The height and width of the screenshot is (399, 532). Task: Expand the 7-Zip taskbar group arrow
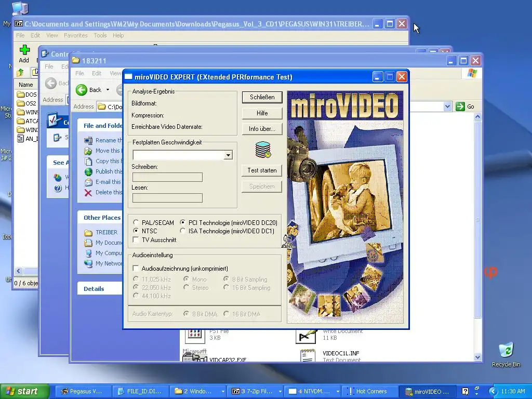(x=280, y=391)
